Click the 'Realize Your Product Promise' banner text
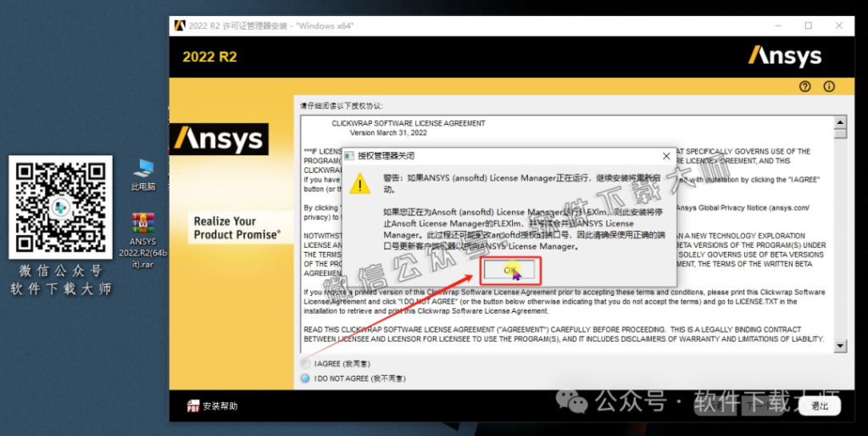The height and width of the screenshot is (436, 868). click(237, 227)
